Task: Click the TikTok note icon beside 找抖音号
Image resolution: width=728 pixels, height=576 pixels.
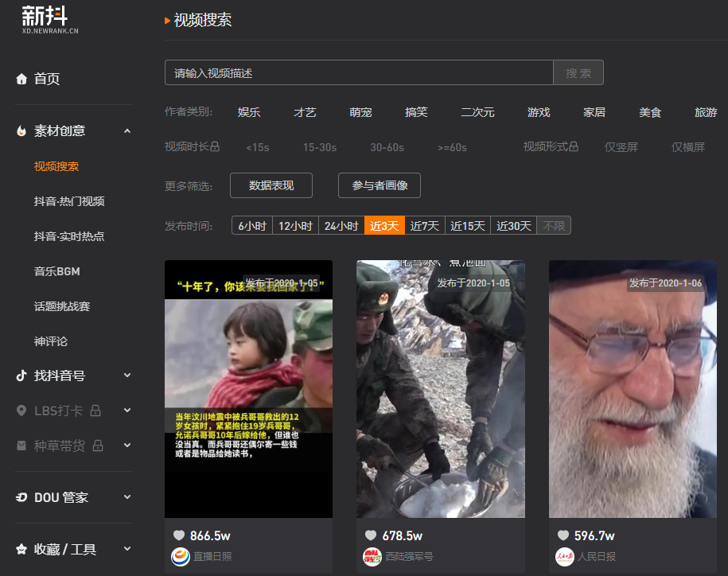Action: click(22, 375)
